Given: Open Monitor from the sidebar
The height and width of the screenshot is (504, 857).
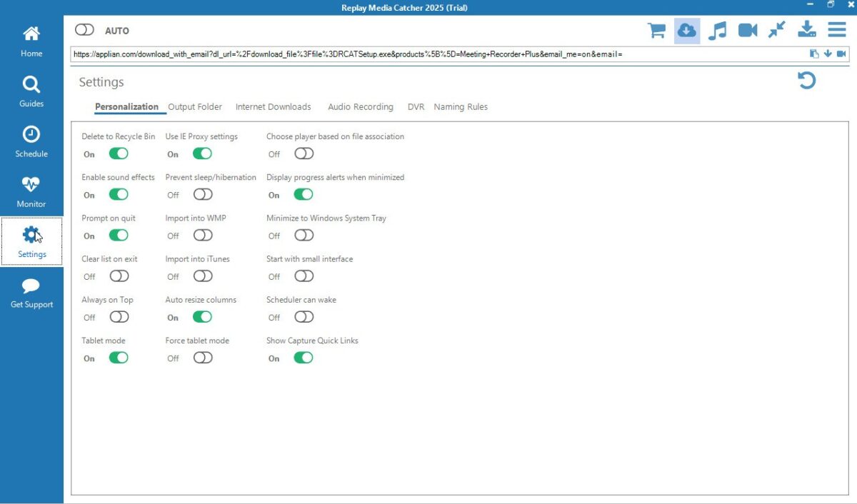Looking at the screenshot, I should tap(31, 192).
